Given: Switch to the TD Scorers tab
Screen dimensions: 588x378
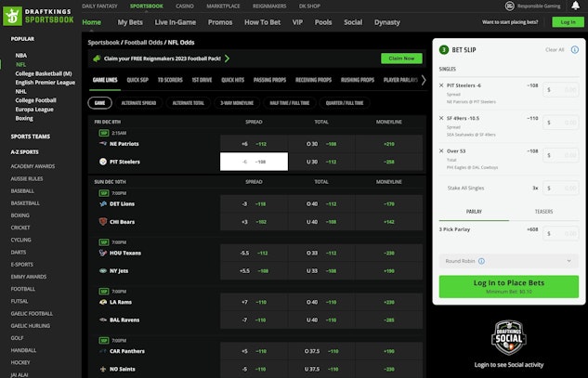Looking at the screenshot, I should click(x=170, y=80).
